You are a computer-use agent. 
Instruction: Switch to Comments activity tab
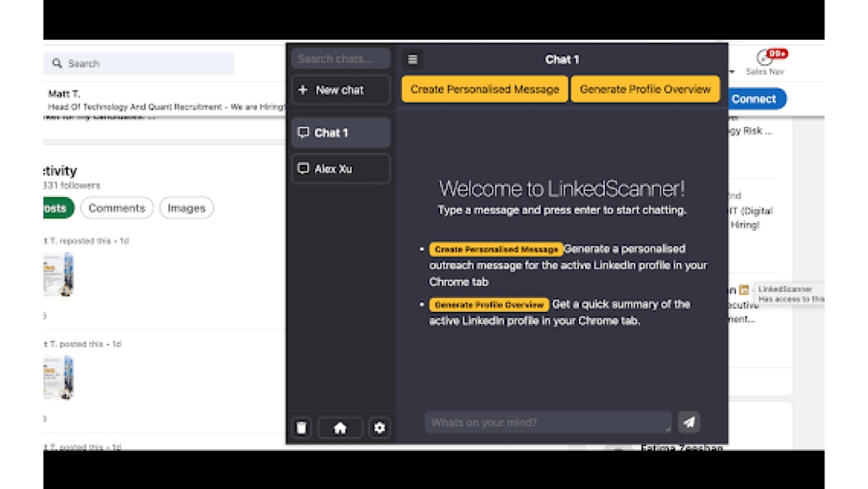pos(117,208)
